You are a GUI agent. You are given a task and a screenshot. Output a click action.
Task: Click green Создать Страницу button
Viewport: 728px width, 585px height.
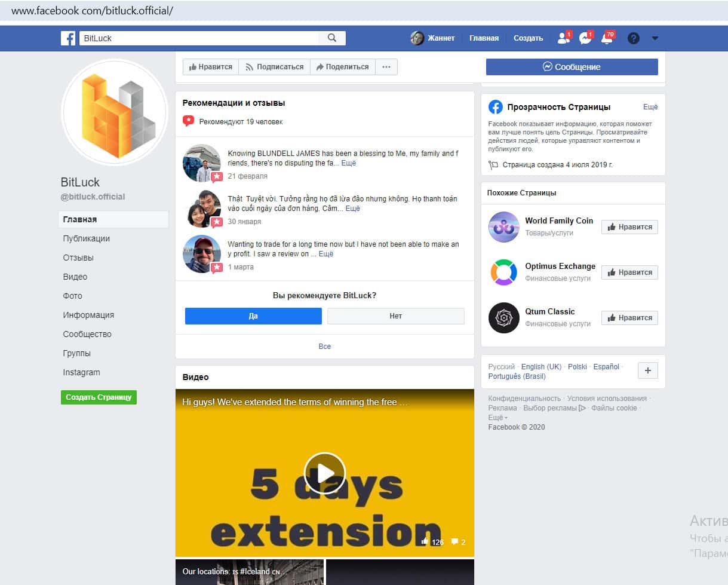pyautogui.click(x=99, y=397)
